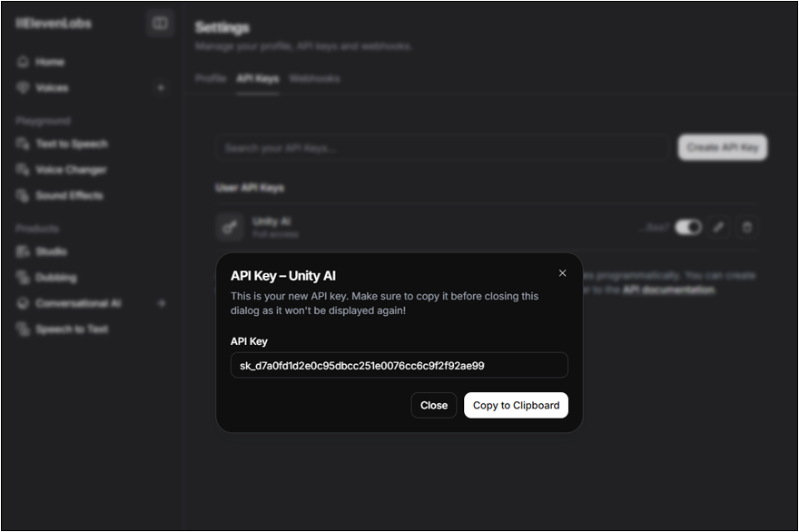
Task: Close the API Key dialog via X icon
Action: pos(562,273)
